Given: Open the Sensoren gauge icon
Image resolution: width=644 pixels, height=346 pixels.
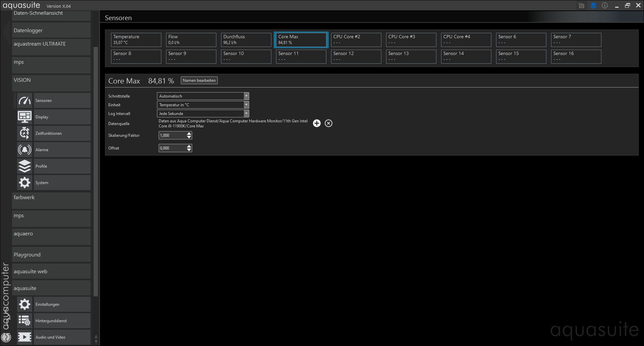Looking at the screenshot, I should pos(24,101).
